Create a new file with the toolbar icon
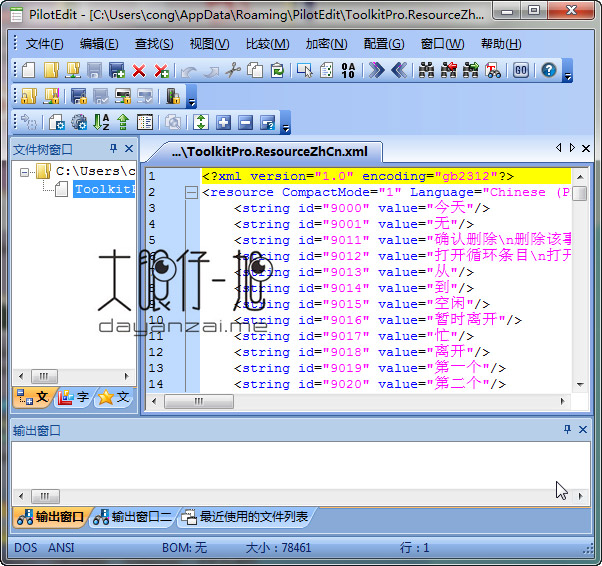The height and width of the screenshot is (566, 602). (x=29, y=70)
